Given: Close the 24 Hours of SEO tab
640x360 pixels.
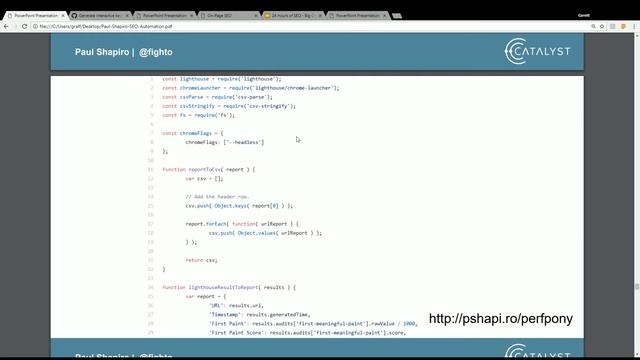Looking at the screenshot, I should point(320,16).
